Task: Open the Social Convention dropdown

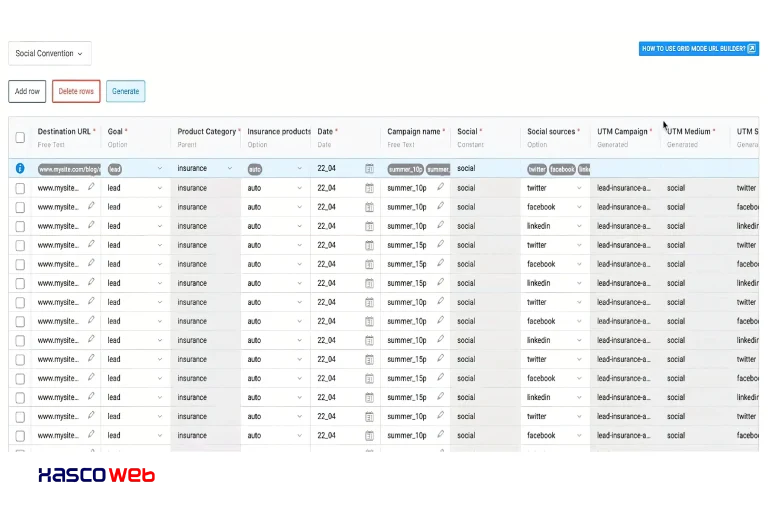Action: (x=49, y=53)
